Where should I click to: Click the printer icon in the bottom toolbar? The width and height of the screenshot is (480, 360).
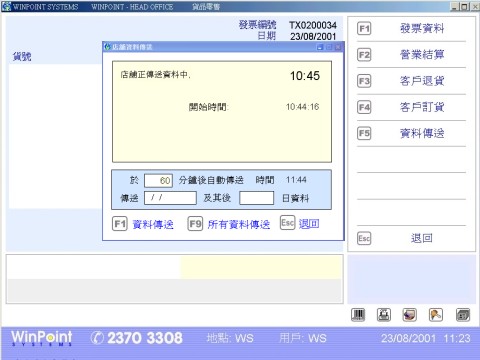coord(384,315)
